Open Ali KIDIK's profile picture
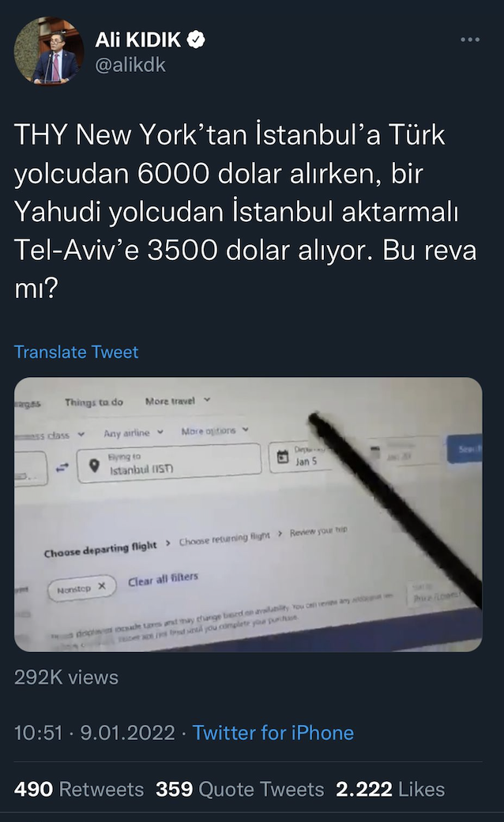The height and width of the screenshot is (822, 504). 49,51
